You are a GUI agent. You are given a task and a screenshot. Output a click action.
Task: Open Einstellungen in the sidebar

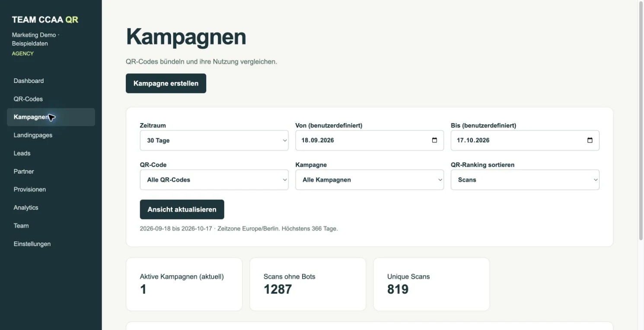point(51,244)
